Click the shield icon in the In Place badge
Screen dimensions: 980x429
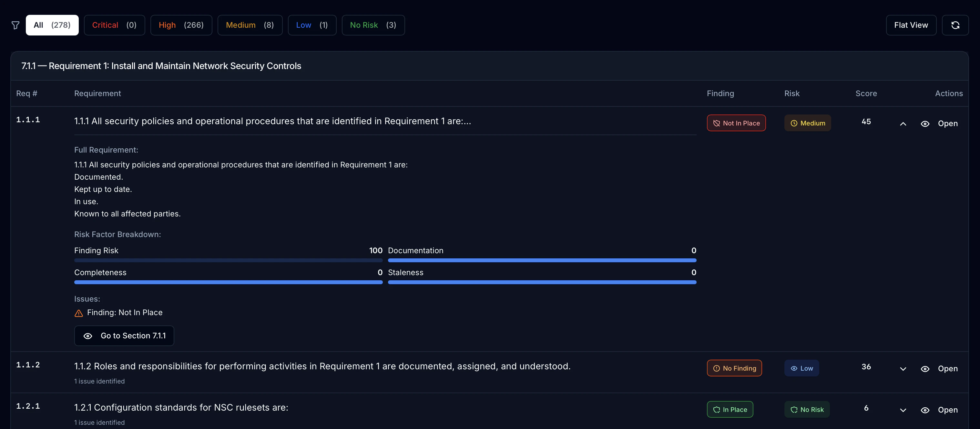(718, 409)
